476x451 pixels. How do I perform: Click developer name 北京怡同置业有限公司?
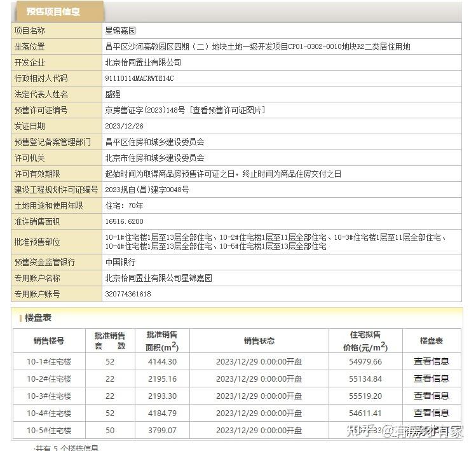point(143,62)
